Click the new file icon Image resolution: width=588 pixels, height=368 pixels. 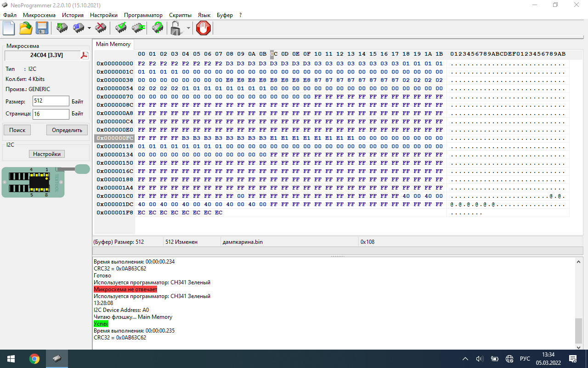point(9,29)
